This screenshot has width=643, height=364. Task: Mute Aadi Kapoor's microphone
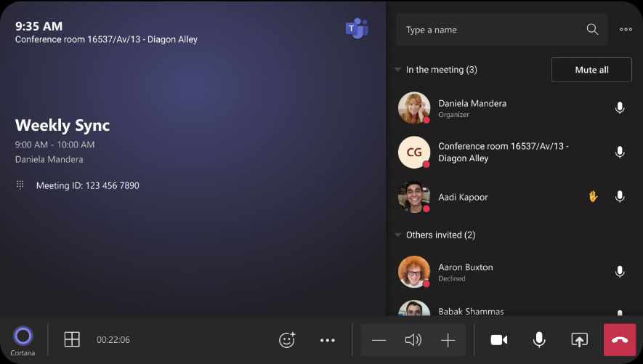point(619,197)
